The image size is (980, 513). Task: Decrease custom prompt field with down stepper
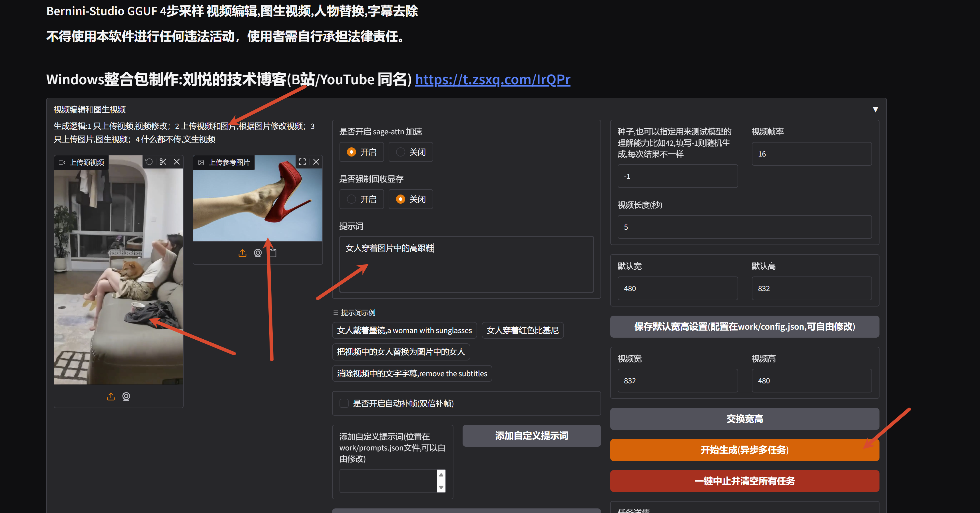(x=441, y=488)
